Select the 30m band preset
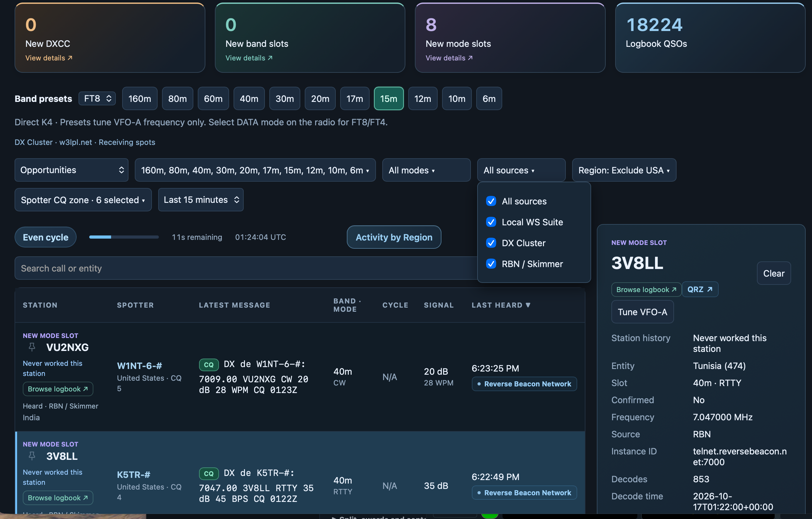The height and width of the screenshot is (519, 812). point(284,98)
